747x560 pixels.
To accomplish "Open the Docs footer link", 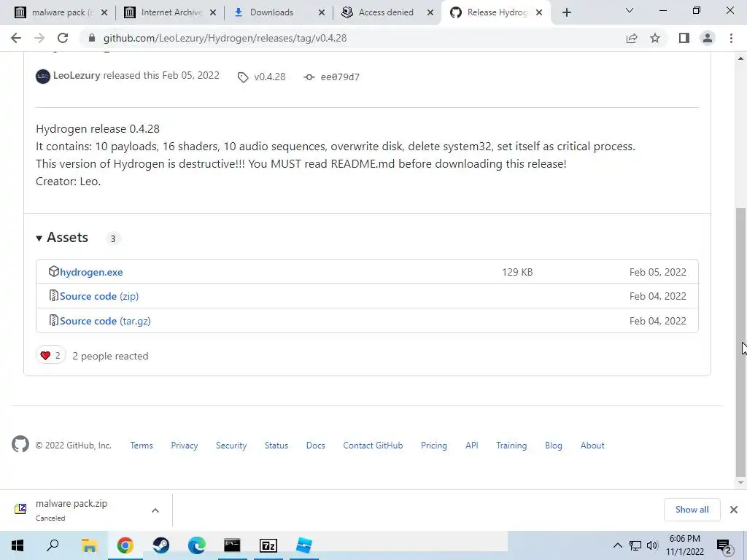I will (315, 446).
